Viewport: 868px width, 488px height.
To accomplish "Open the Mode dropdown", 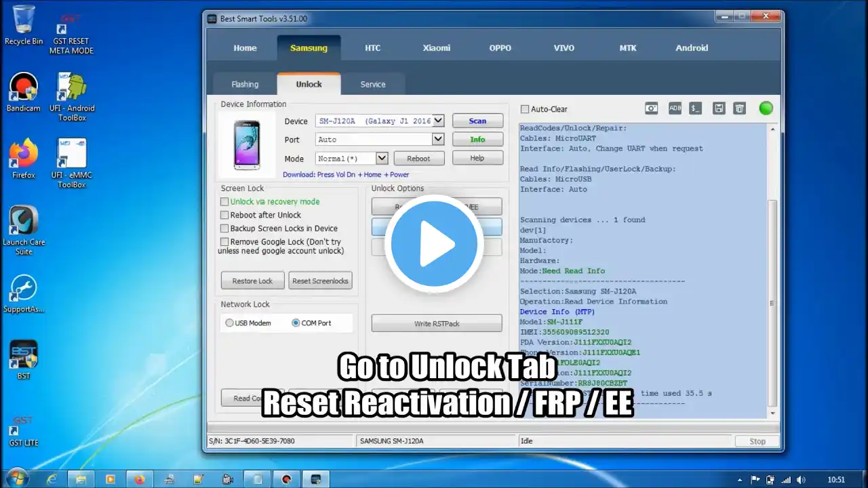I will [x=382, y=158].
